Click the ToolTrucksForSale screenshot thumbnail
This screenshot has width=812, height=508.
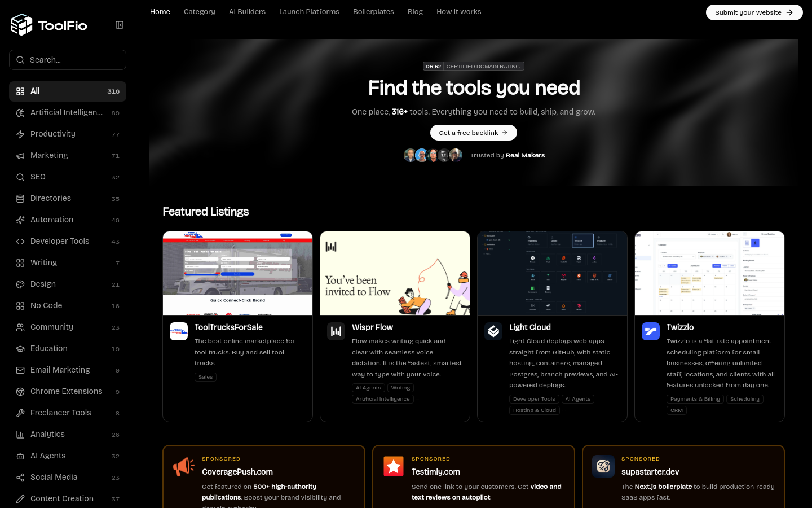click(237, 273)
